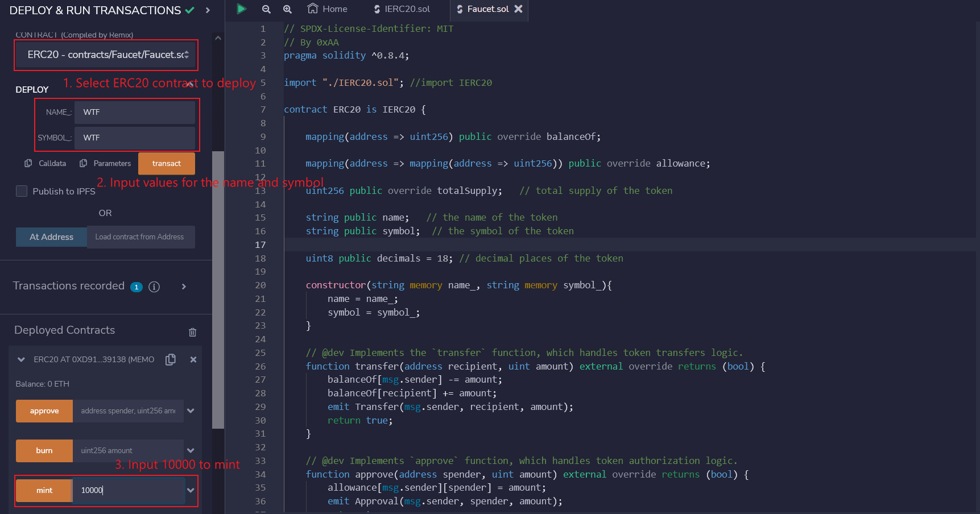Collapse the deployed ERC20 contract instance

coord(22,359)
